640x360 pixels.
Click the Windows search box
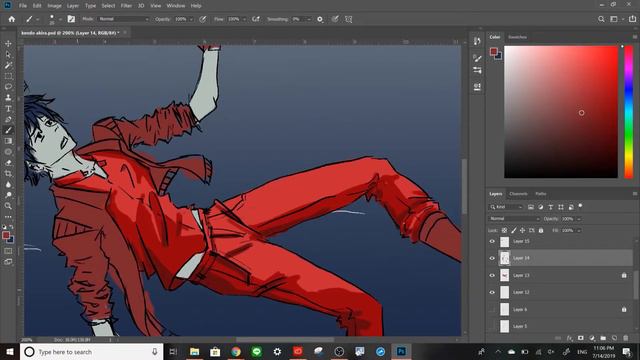click(x=91, y=352)
